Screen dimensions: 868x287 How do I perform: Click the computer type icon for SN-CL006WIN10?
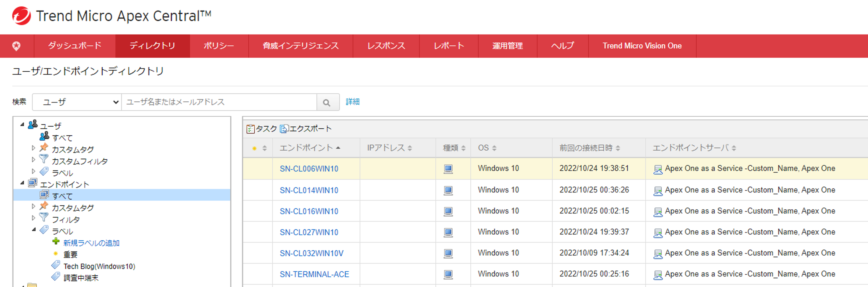click(x=448, y=169)
